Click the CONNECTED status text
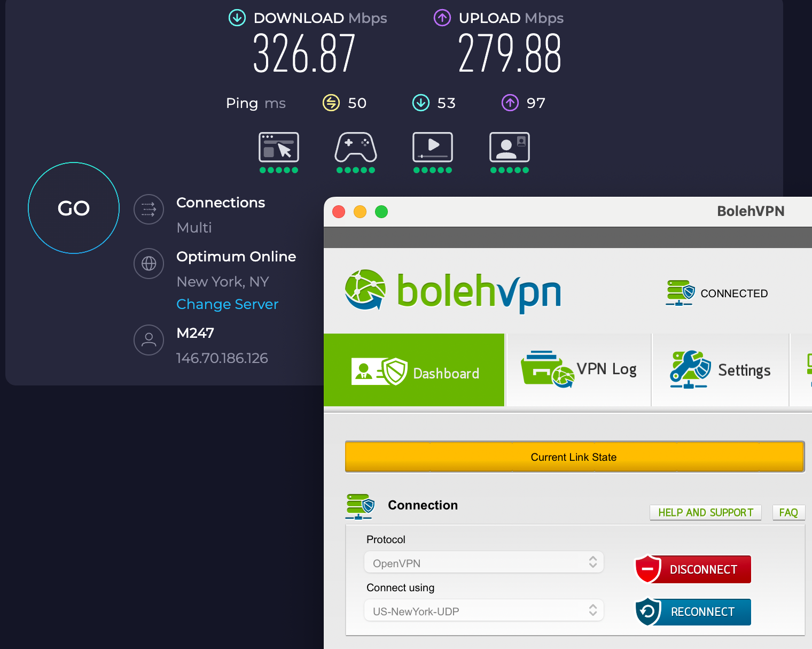The height and width of the screenshot is (649, 812). (x=734, y=293)
